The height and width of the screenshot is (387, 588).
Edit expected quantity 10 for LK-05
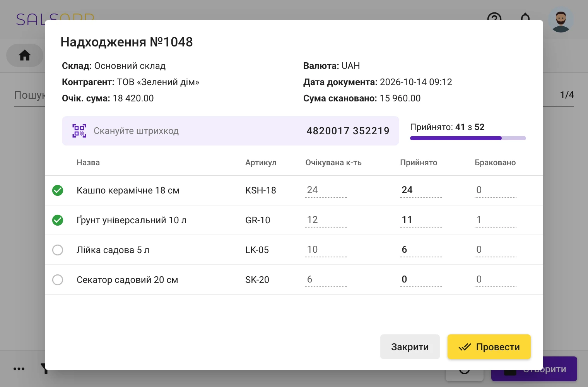click(326, 250)
